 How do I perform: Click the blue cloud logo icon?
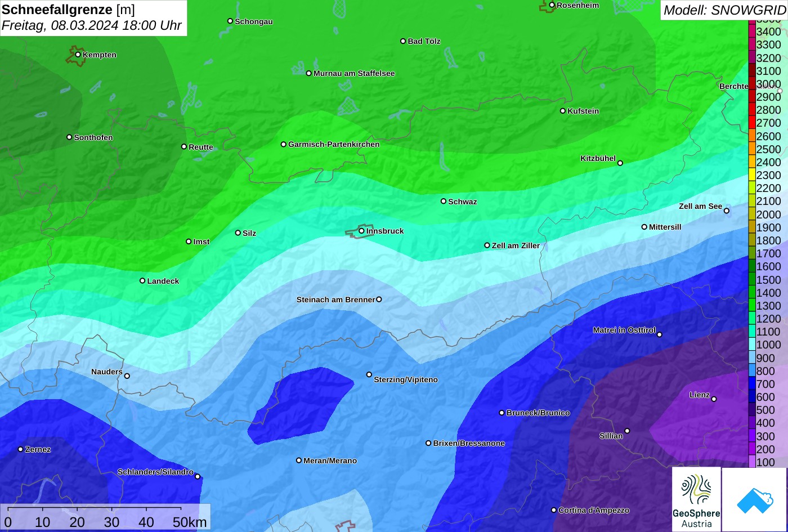coord(754,500)
